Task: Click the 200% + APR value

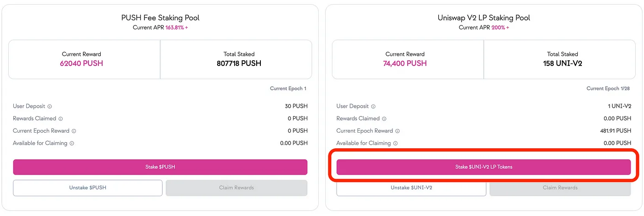Action: (500, 28)
